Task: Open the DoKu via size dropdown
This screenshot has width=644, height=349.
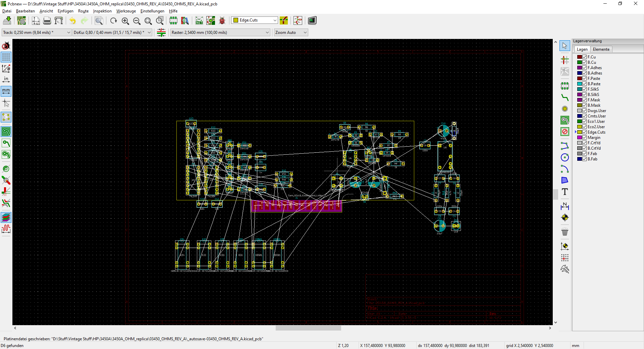Action: (112, 33)
